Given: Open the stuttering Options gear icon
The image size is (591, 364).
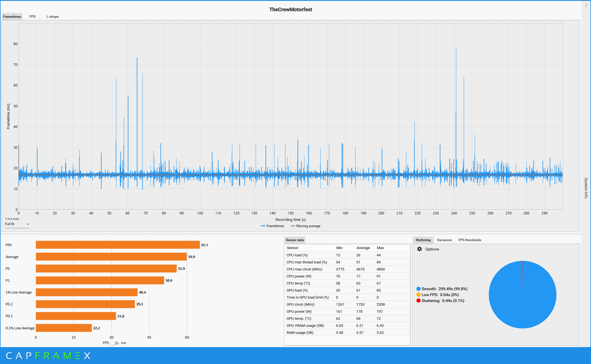Looking at the screenshot, I should 419,249.
